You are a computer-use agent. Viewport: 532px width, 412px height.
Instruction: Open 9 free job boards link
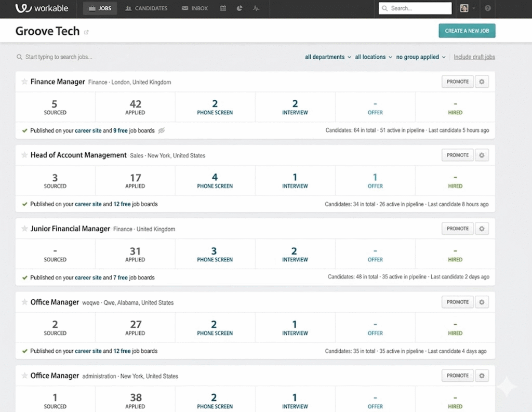(x=121, y=130)
